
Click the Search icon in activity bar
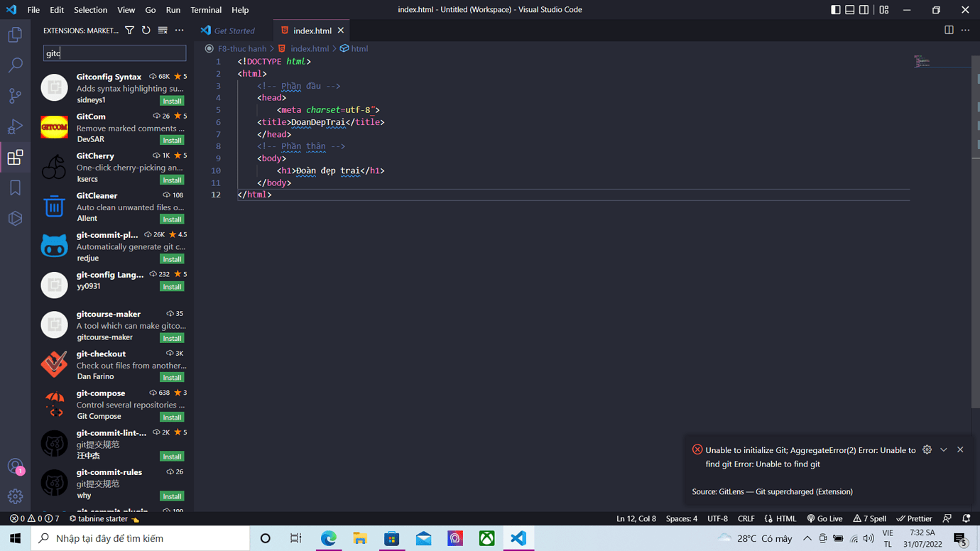click(x=15, y=65)
